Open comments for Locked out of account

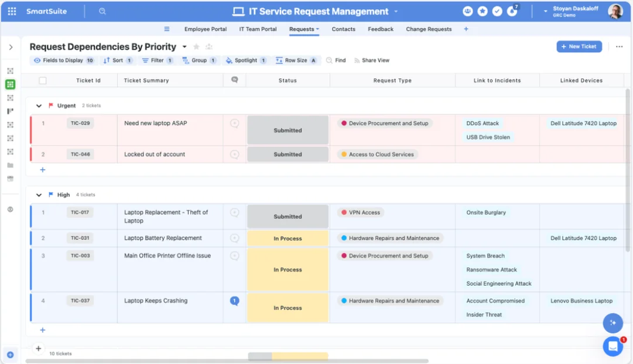[x=235, y=154]
